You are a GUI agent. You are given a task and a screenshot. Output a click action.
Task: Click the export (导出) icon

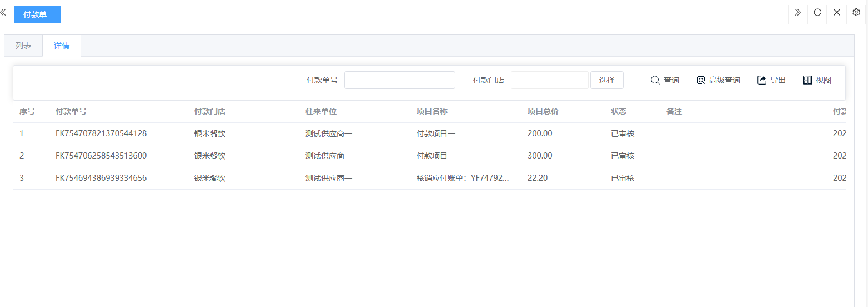[x=762, y=80]
